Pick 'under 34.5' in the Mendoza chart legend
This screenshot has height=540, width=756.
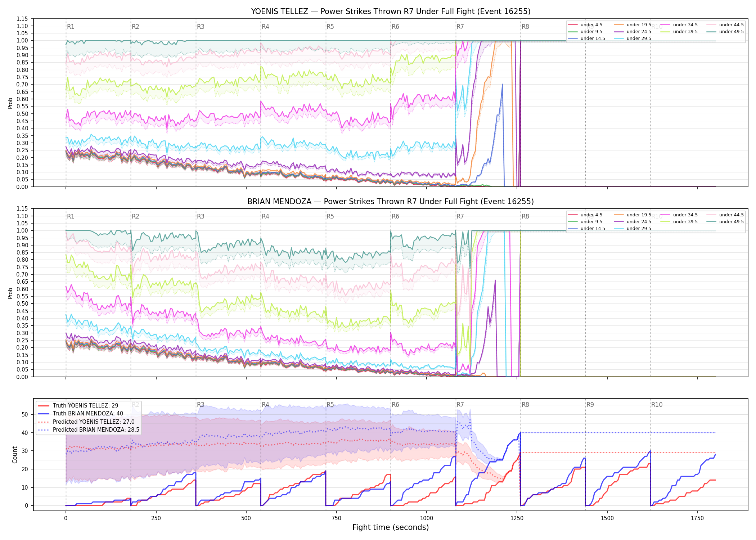coord(679,215)
